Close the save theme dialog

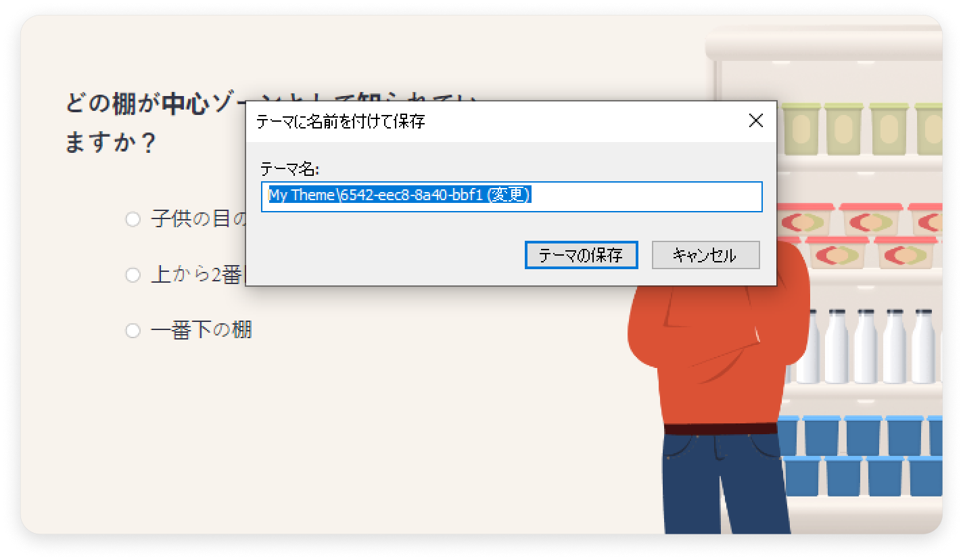click(756, 121)
